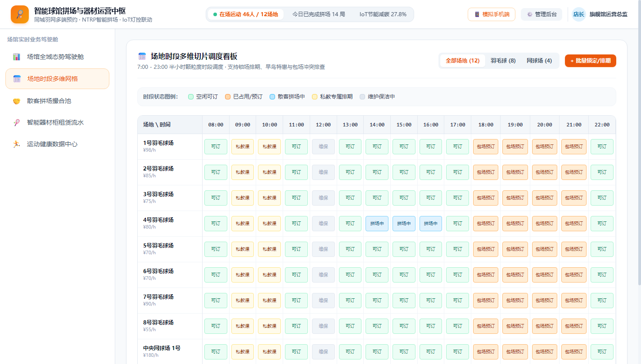This screenshot has height=364, width=641.
Task: Click the 维护保洁中 gray legend swatch
Action: click(x=362, y=97)
